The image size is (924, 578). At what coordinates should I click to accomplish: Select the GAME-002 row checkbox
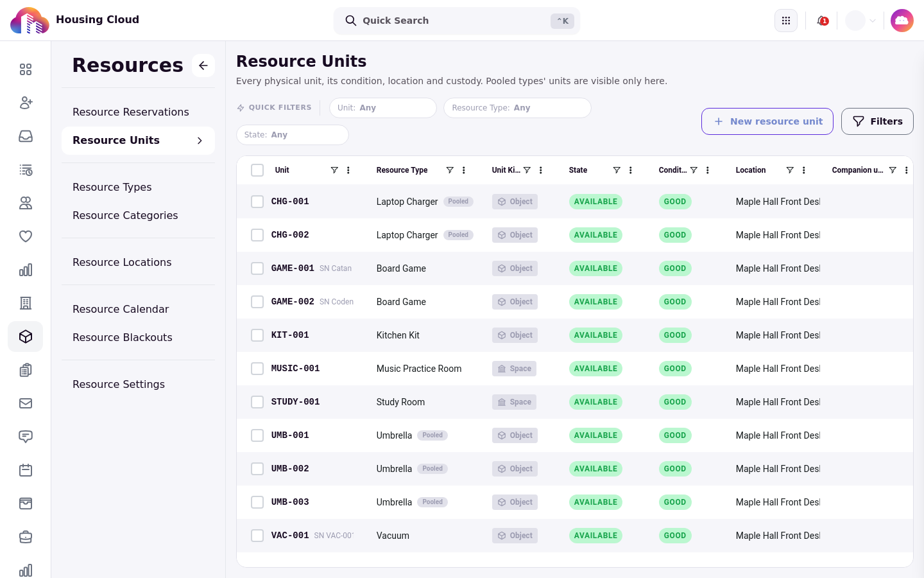[x=257, y=302]
